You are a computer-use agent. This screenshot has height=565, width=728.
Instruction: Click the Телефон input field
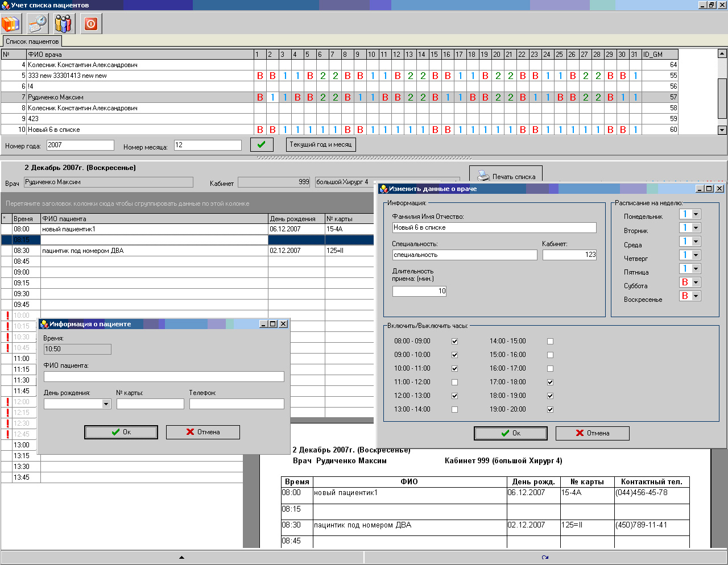tap(237, 404)
